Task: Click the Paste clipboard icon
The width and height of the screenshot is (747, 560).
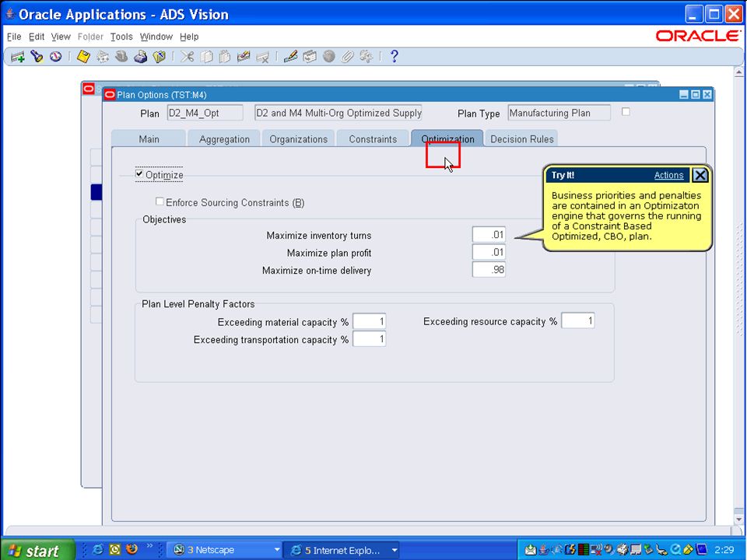Action: click(x=224, y=57)
